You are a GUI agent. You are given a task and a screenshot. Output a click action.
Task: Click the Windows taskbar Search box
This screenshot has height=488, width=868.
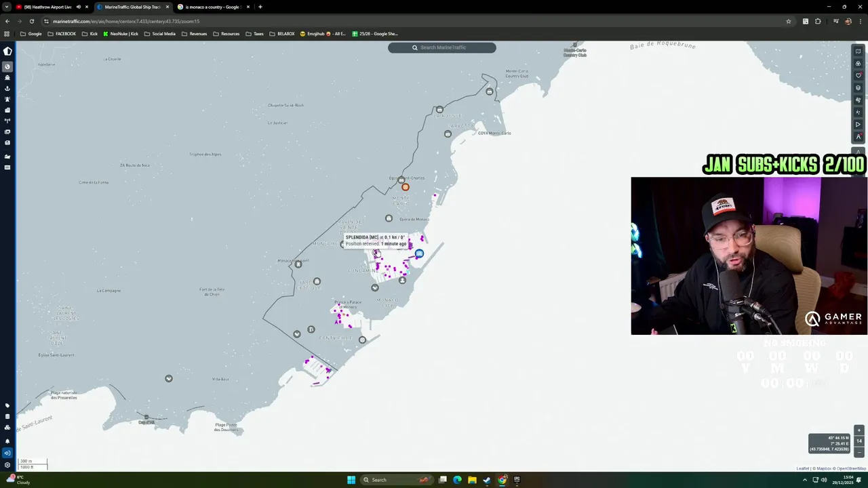[397, 480]
